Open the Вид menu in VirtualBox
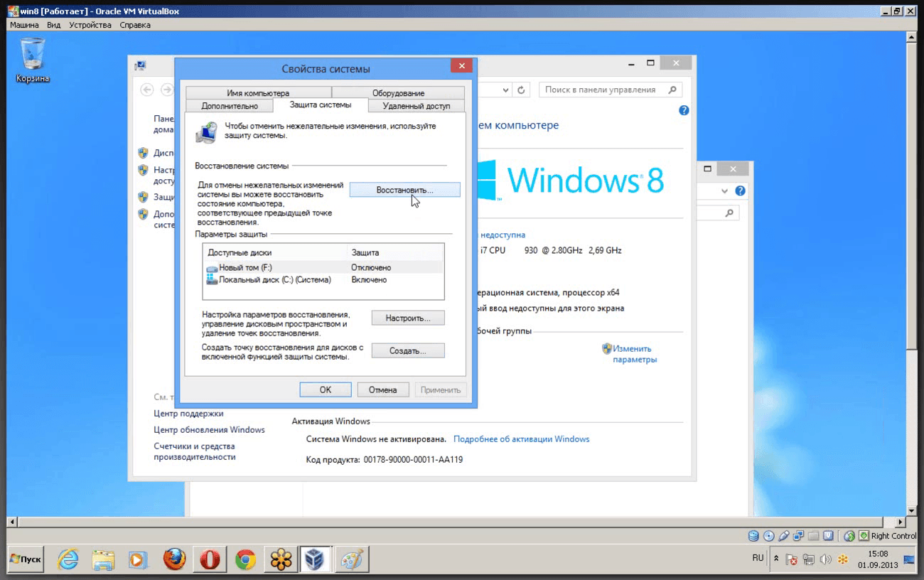 click(54, 25)
